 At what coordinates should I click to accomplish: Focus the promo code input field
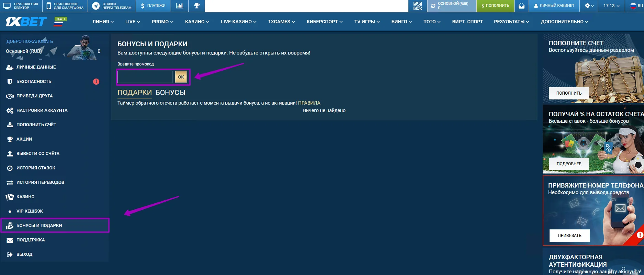pos(145,77)
